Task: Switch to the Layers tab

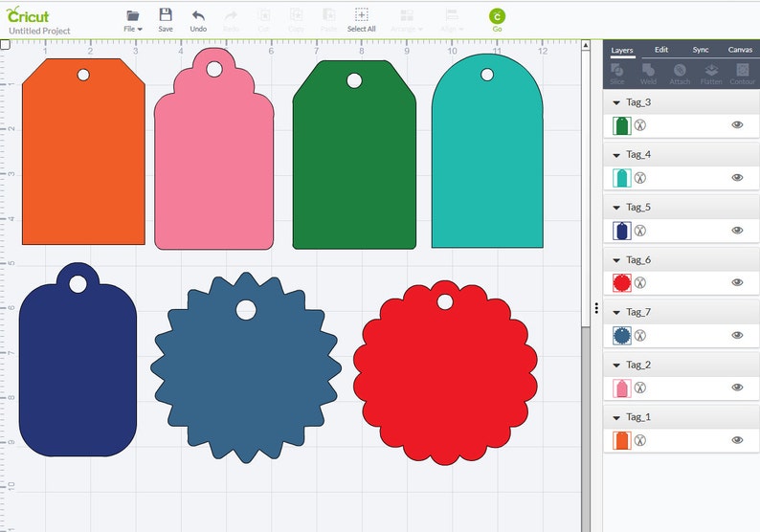Action: pos(622,50)
